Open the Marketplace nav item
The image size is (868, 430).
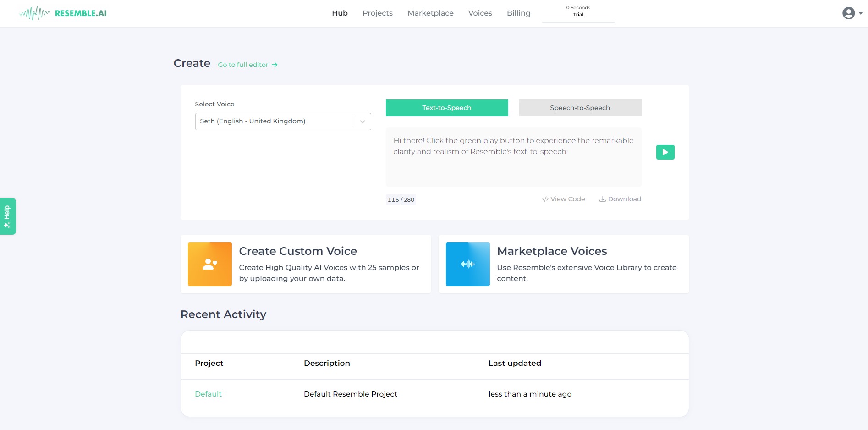[430, 13]
